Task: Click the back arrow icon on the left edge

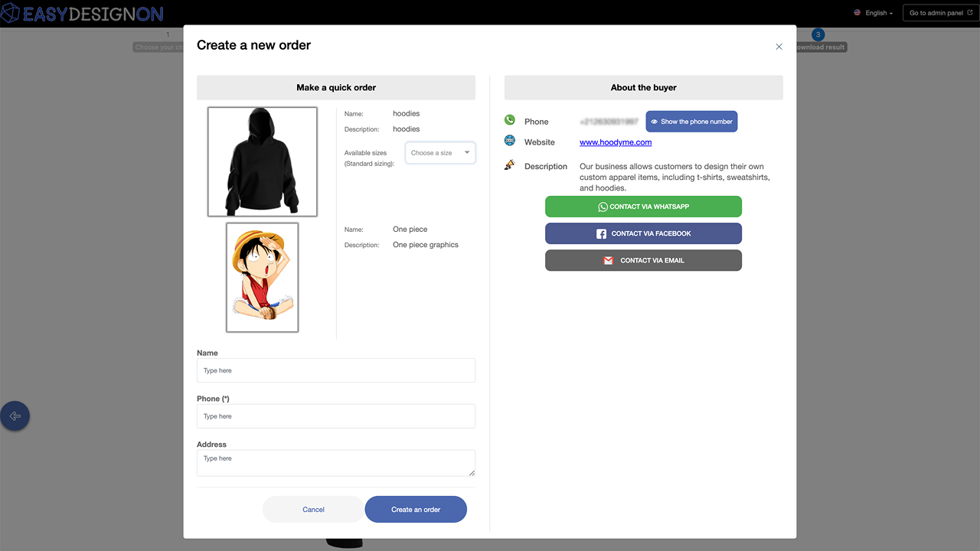Action: (x=15, y=416)
